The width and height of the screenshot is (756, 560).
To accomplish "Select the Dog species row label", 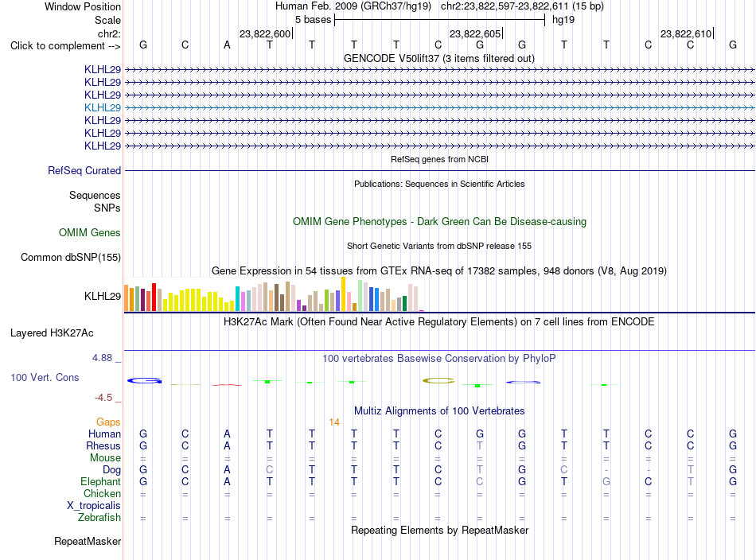I will click(111, 470).
